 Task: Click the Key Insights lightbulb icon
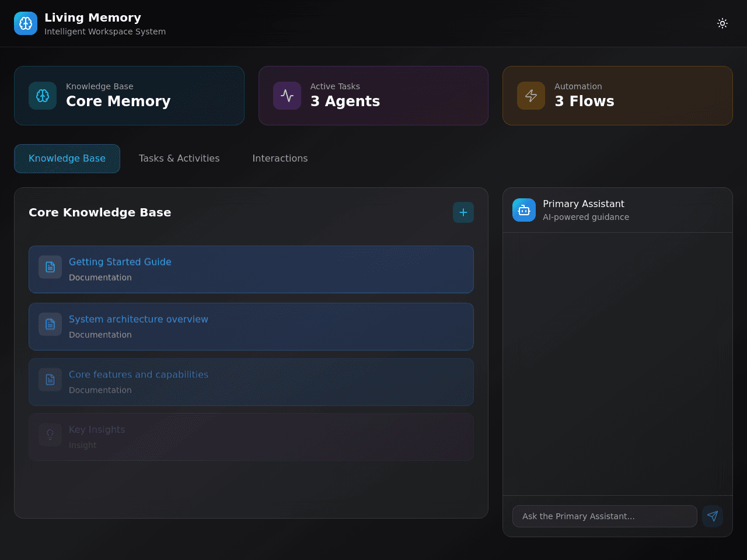[x=50, y=435]
